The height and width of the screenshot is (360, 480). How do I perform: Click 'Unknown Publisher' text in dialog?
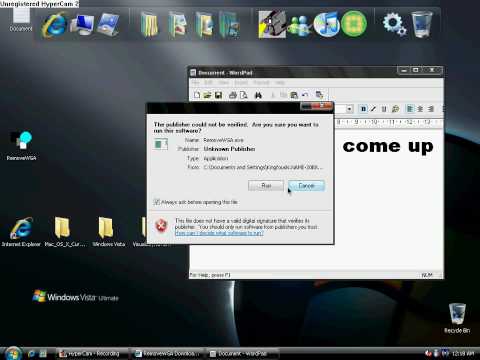click(x=229, y=149)
